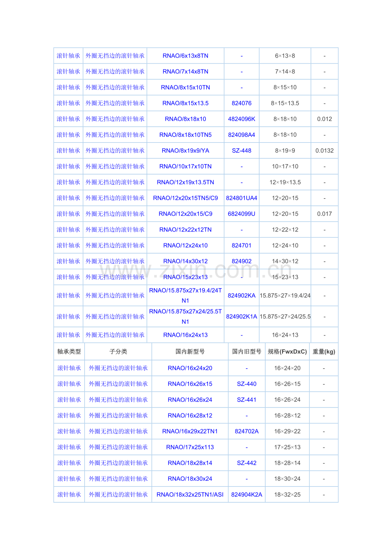This screenshot has width=392, height=555.
Task: Open the RNAO/16x24x13 link
Action: point(185,335)
